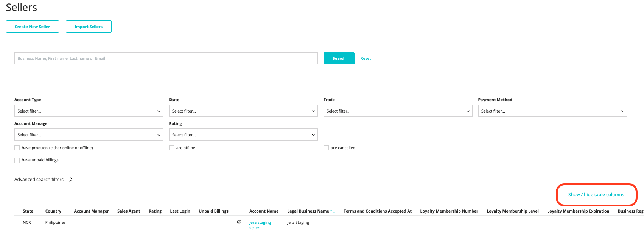Viewport: 644px width, 236px height.
Task: Open the Payment Method filter dropdown
Action: 552,111
